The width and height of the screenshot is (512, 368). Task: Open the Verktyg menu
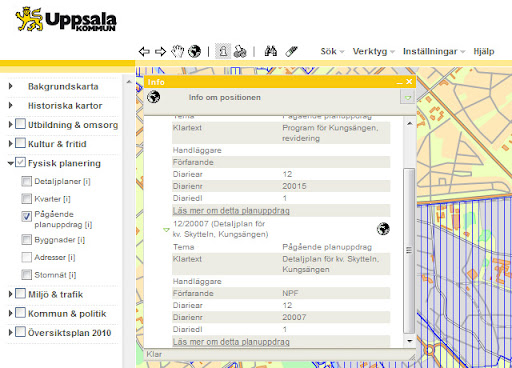coord(373,51)
